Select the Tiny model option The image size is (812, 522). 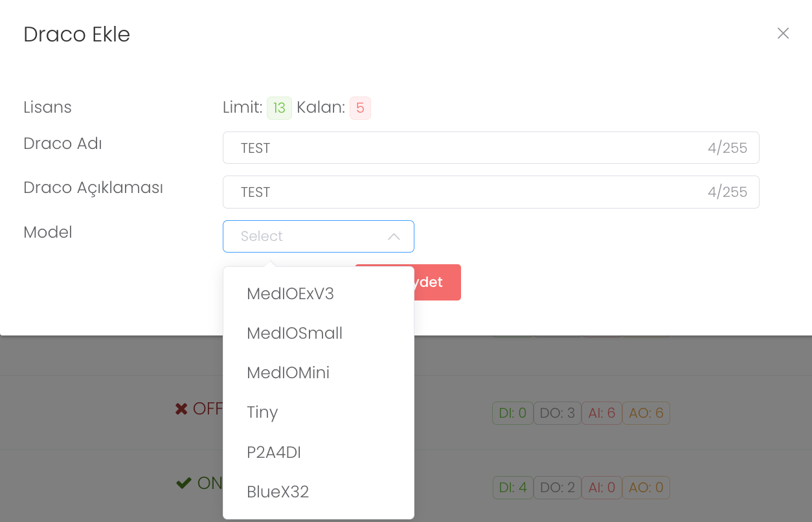262,413
